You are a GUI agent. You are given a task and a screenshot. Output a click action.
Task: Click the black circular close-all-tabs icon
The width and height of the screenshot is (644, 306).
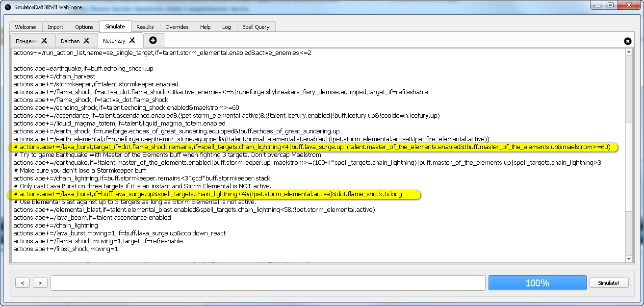tap(627, 41)
